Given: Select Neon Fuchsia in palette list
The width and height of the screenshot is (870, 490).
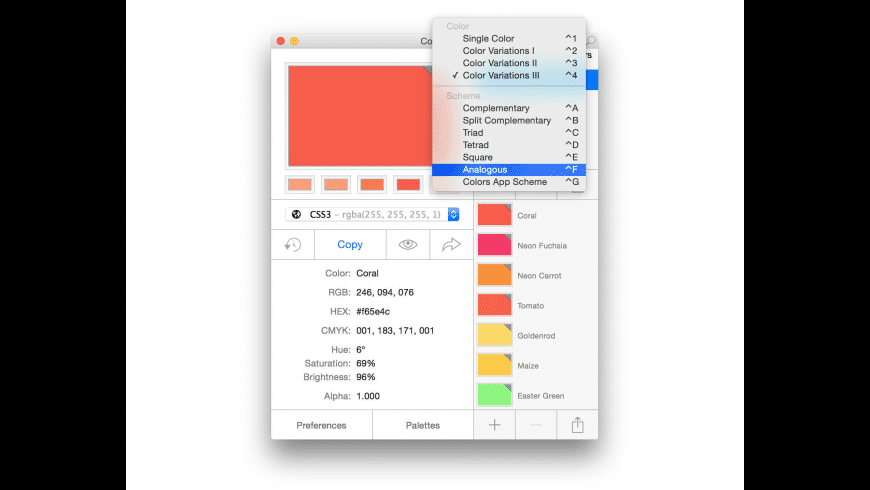Looking at the screenshot, I should (x=536, y=245).
